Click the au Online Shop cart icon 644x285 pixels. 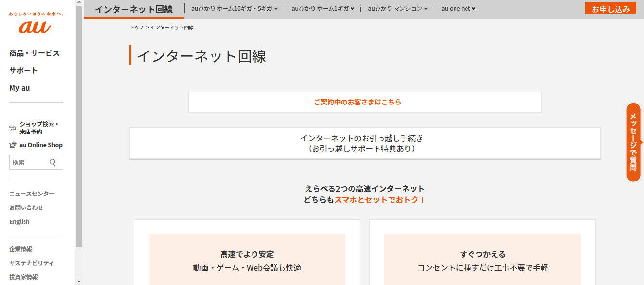pyautogui.click(x=13, y=145)
